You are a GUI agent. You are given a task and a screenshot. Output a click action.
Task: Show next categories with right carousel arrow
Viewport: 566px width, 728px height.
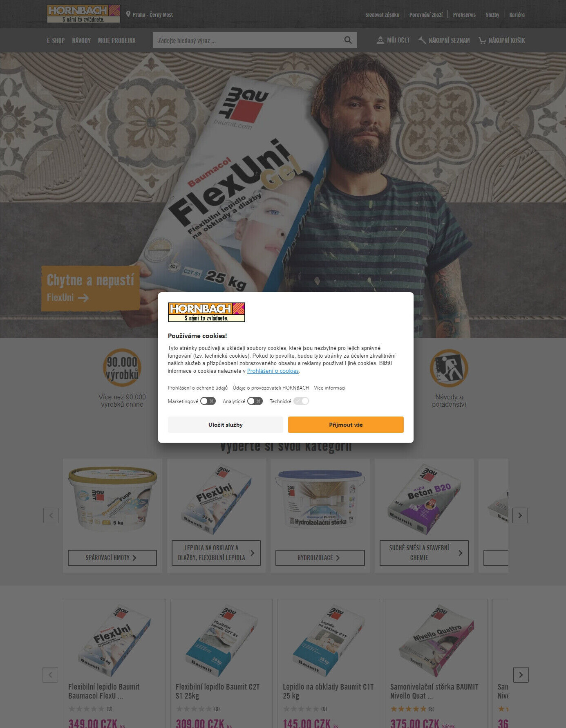520,515
